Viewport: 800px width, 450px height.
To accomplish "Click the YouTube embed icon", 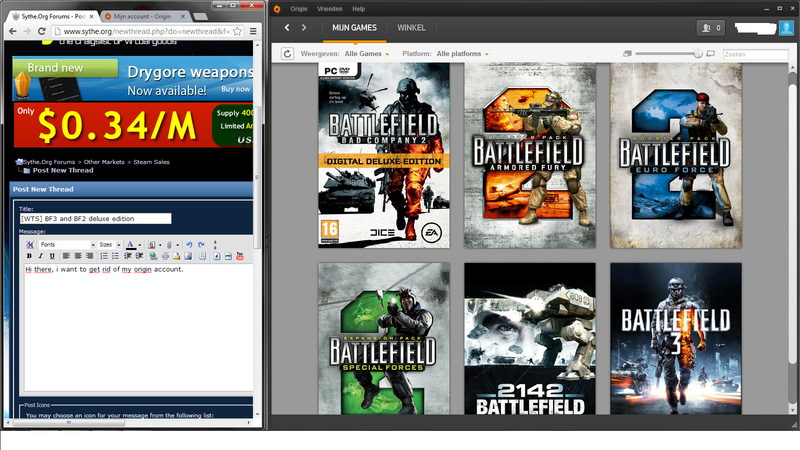I will pos(240,256).
